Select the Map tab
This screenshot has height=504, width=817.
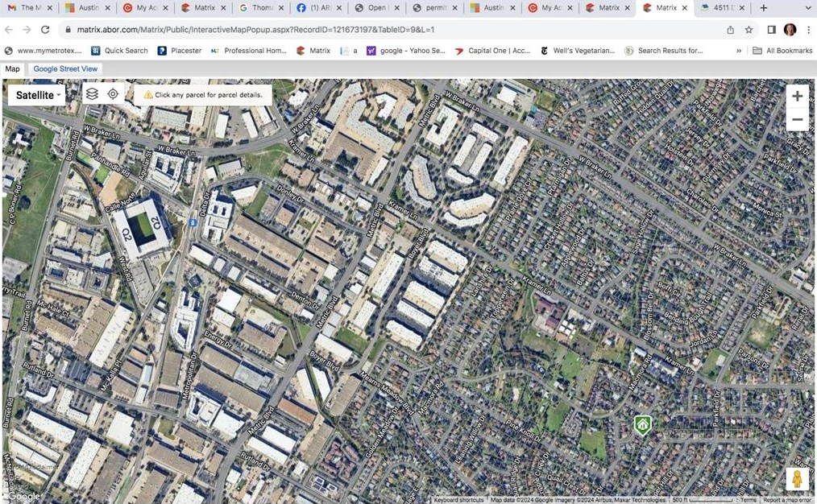click(12, 69)
